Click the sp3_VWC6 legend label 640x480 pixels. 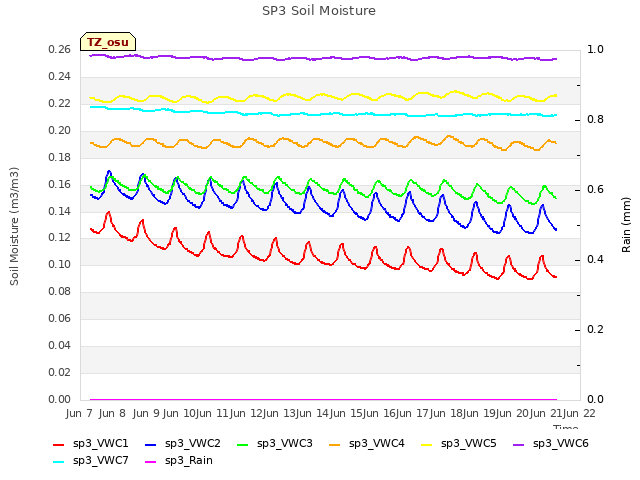pos(560,443)
